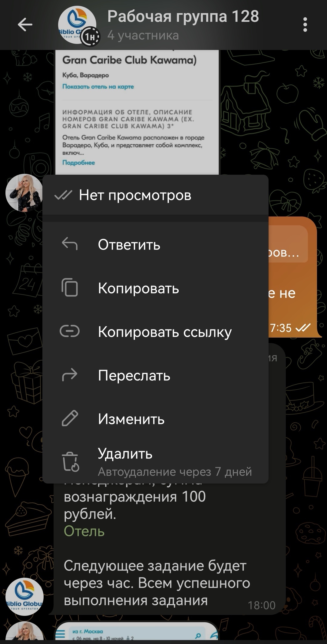Tap the reply arrow icon
327x644 pixels.
pos(70,244)
